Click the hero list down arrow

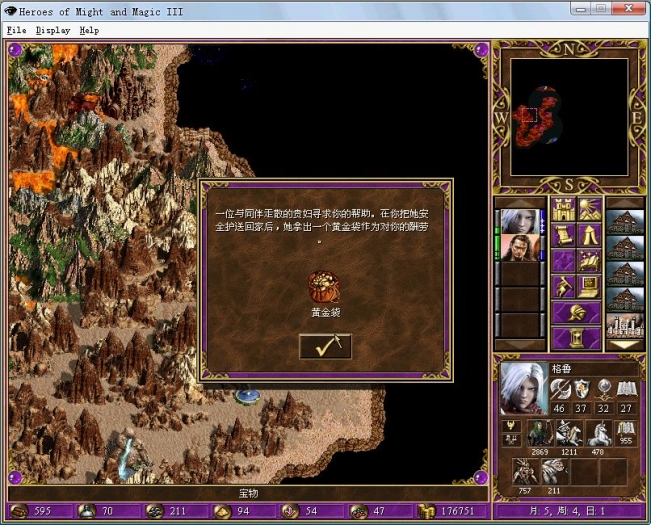520,345
